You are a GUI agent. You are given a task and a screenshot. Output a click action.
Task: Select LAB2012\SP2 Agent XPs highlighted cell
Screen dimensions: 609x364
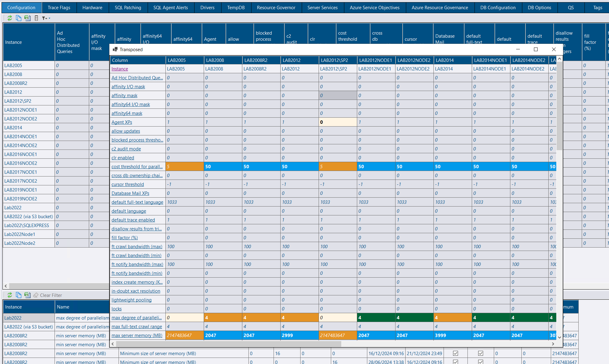[338, 122]
